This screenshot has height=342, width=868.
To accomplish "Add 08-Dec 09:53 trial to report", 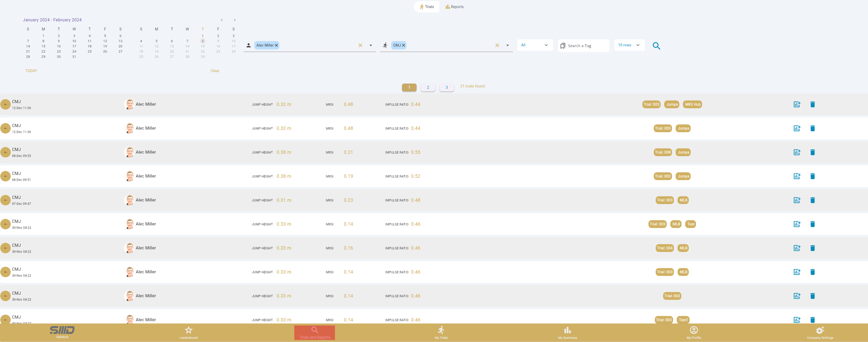I will pos(797,152).
